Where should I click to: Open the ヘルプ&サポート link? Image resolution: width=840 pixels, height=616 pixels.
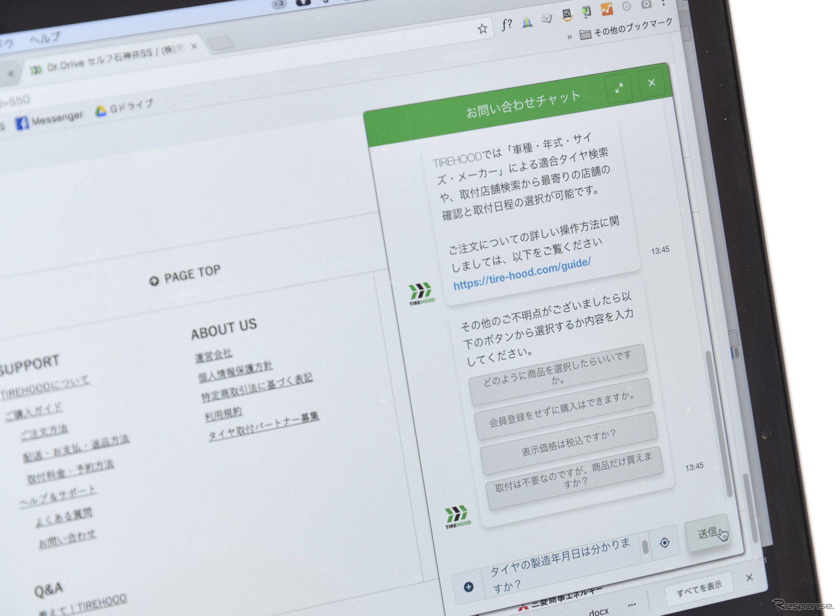coord(57,497)
